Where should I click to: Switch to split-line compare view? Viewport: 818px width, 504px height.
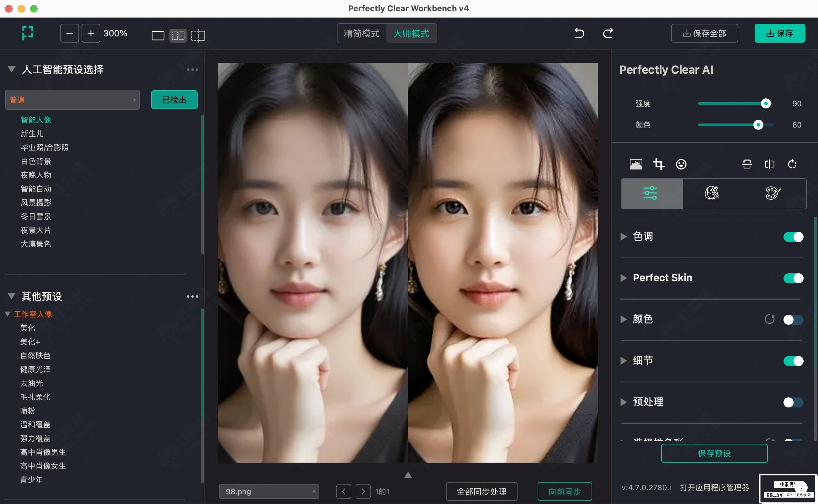198,35
